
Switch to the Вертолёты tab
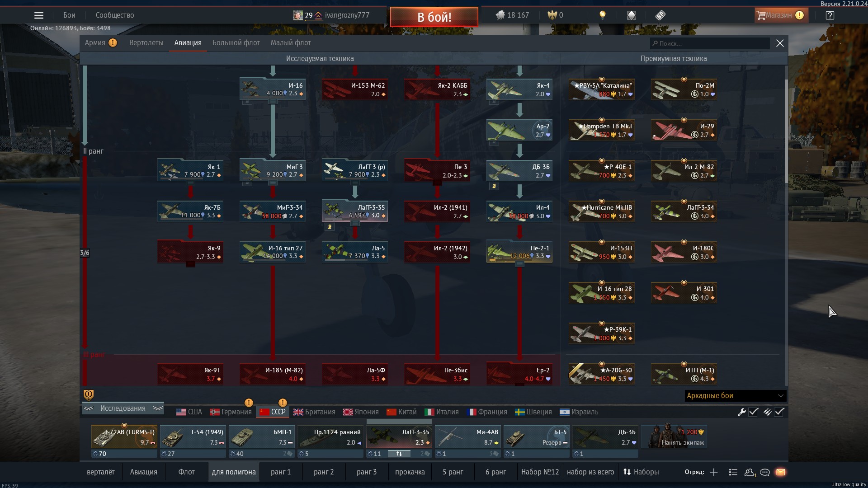click(x=146, y=43)
